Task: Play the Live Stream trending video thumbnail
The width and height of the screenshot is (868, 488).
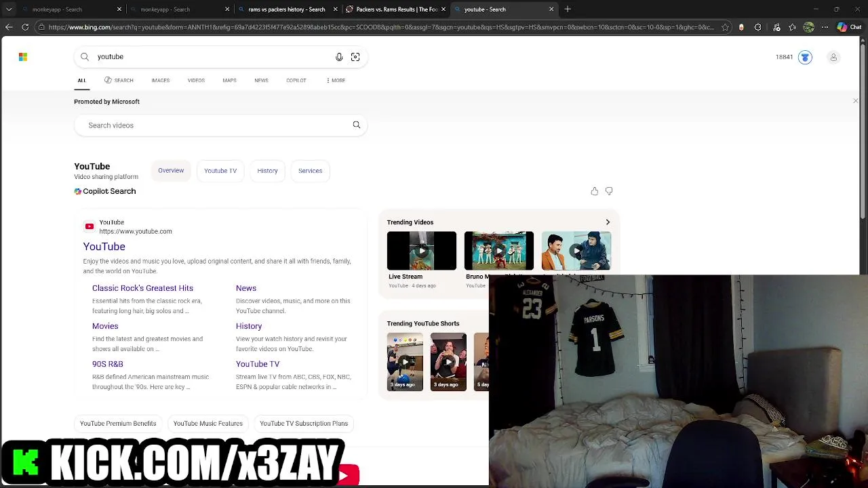Action: (x=422, y=251)
